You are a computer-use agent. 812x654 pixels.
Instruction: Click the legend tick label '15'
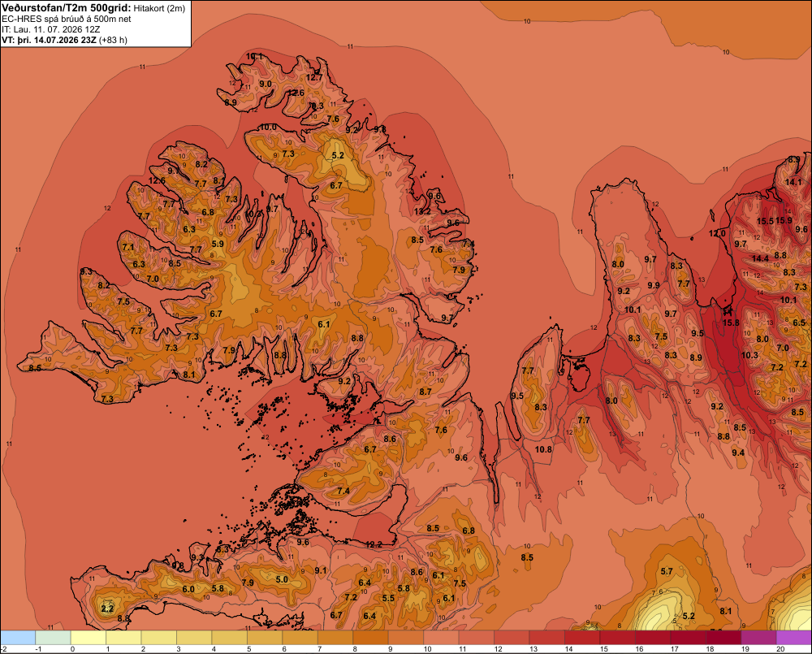[x=604, y=649]
